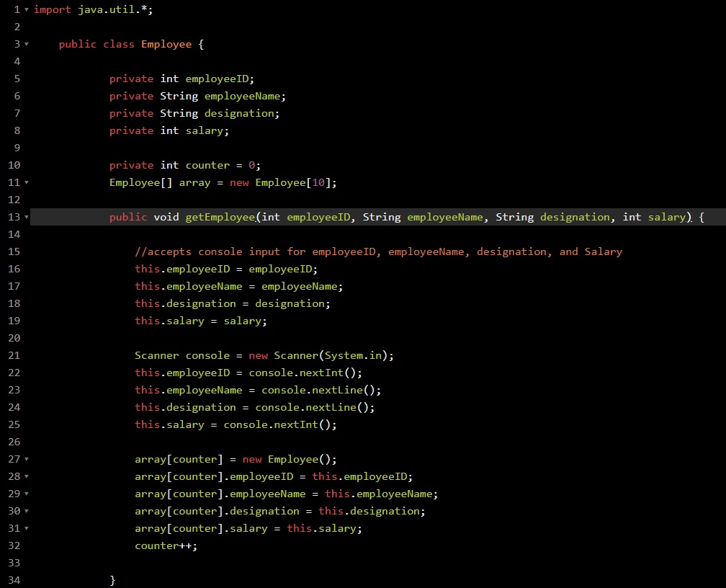Click 'salary;' field declaration on line 8
This screenshot has height=588, width=726.
[x=207, y=130]
